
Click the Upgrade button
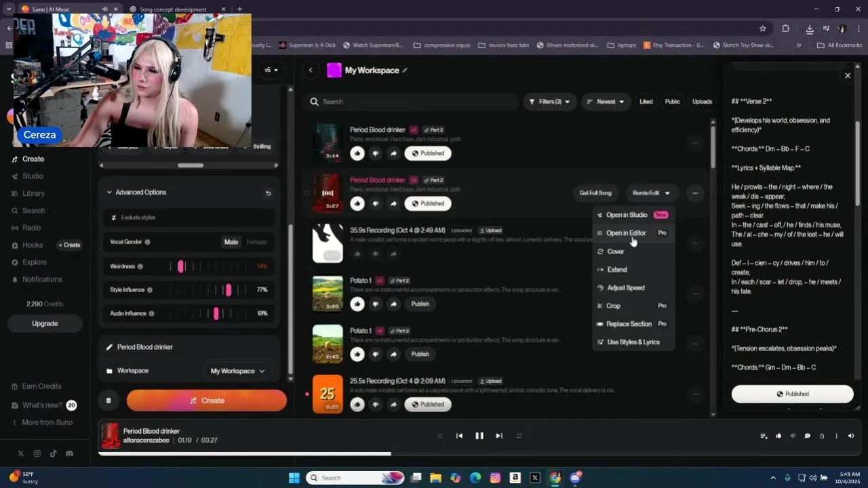(45, 323)
